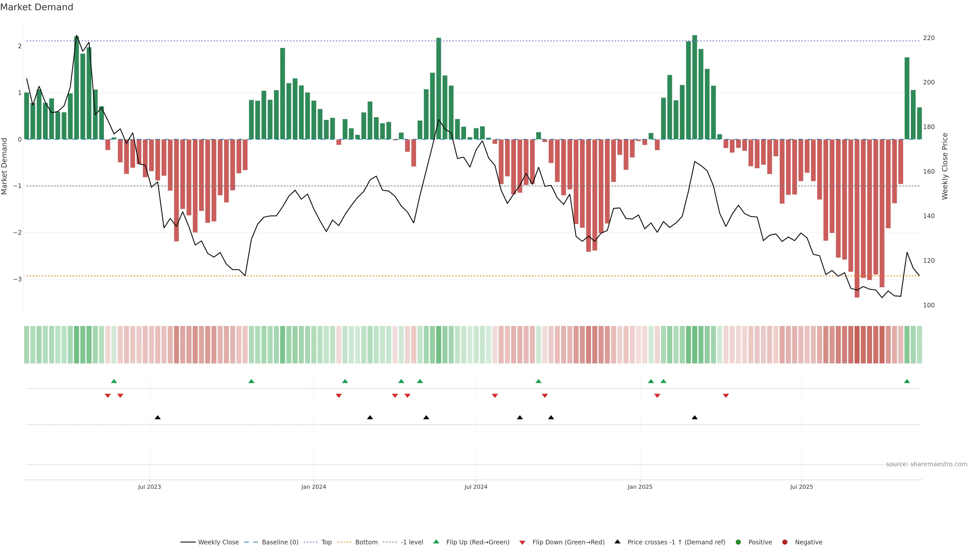Click the red Negative legend dot
Viewport: 980px width, 551px height.
pos(785,542)
